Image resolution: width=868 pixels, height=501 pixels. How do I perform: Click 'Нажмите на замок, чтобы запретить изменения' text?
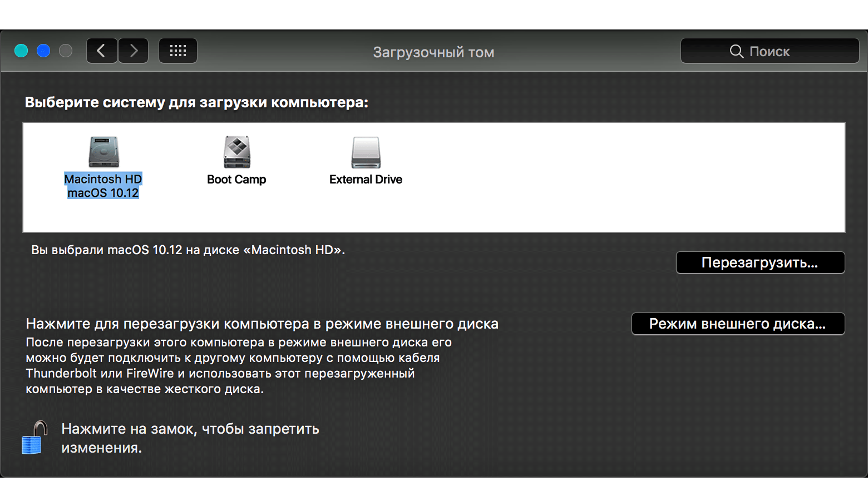(x=190, y=438)
